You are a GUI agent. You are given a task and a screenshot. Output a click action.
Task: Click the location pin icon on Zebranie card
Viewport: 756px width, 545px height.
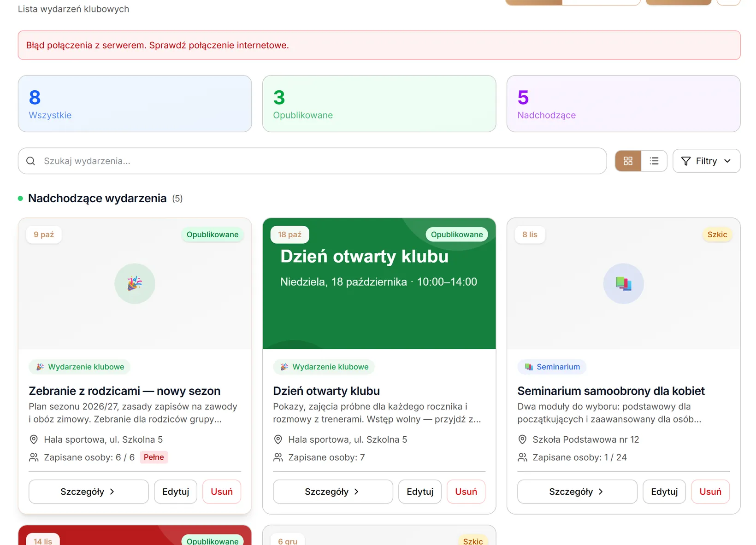(34, 440)
